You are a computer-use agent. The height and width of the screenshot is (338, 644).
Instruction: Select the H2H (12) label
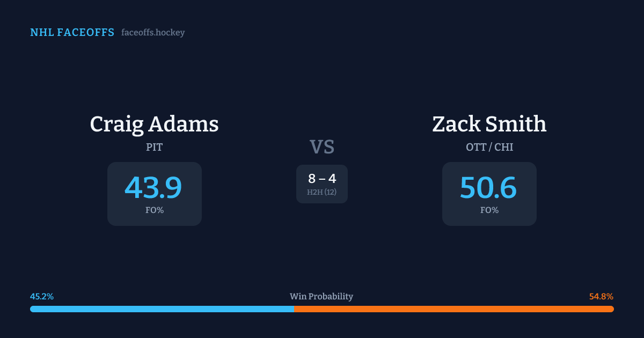tap(322, 192)
